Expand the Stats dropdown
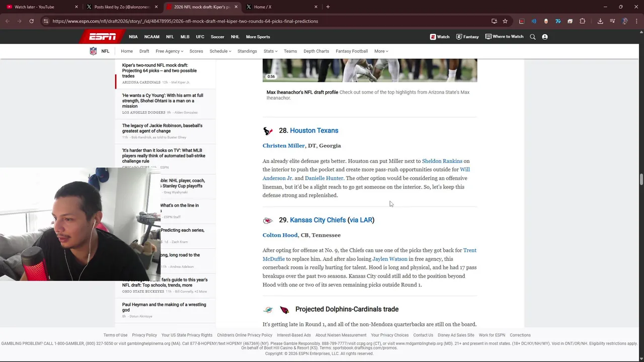The image size is (644, 362). point(271,51)
